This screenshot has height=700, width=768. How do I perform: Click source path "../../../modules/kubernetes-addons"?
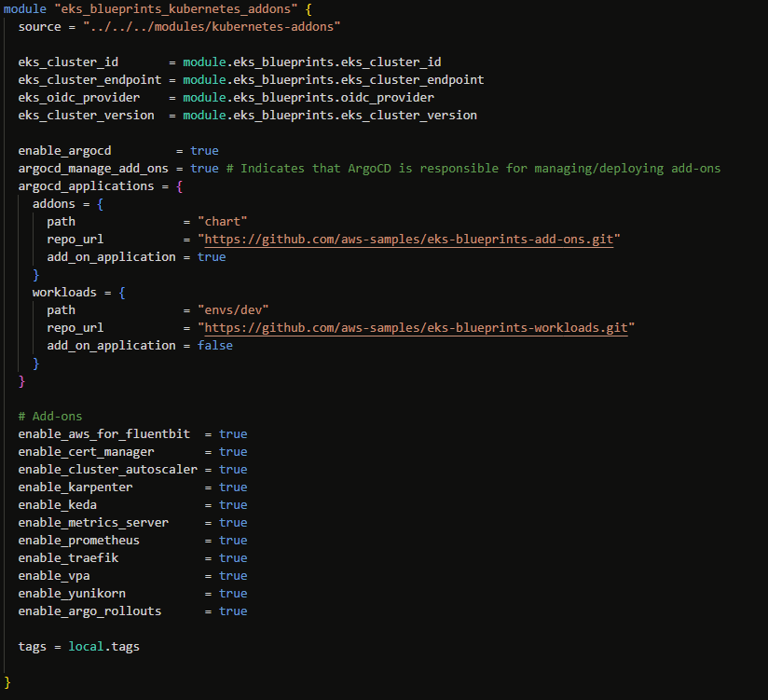[x=212, y=27]
